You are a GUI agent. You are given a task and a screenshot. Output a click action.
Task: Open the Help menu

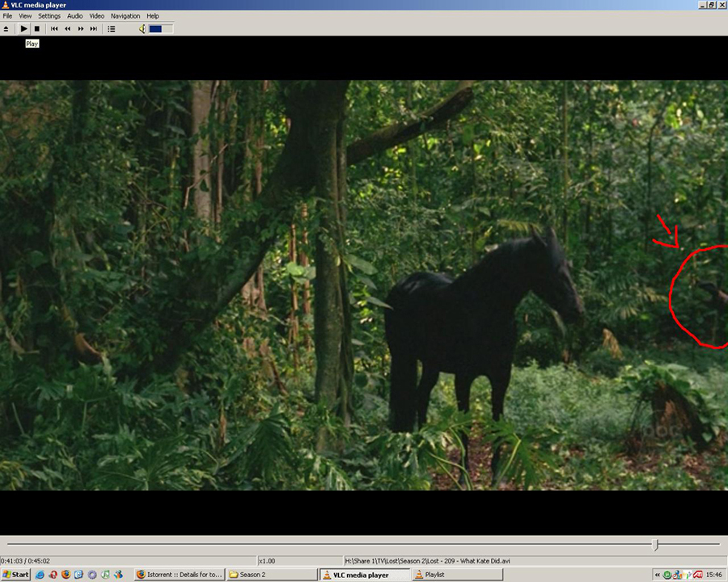pyautogui.click(x=153, y=16)
